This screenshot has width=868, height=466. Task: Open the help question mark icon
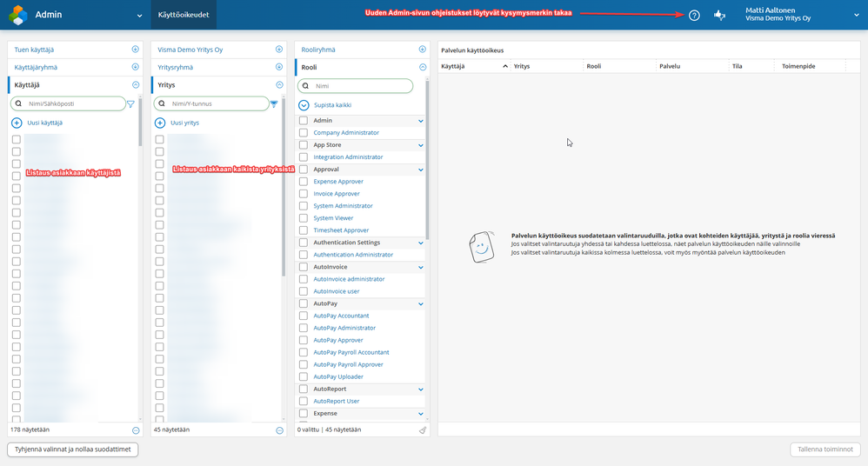694,16
